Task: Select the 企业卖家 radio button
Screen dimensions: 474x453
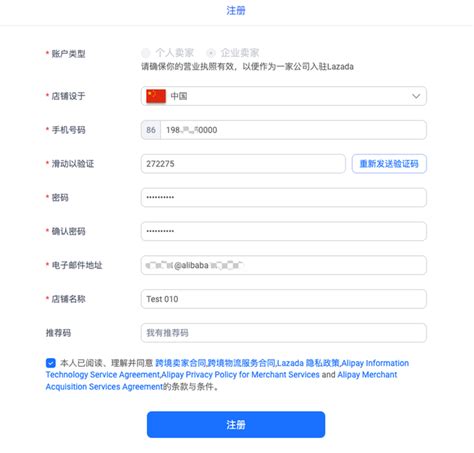Action: 211,53
